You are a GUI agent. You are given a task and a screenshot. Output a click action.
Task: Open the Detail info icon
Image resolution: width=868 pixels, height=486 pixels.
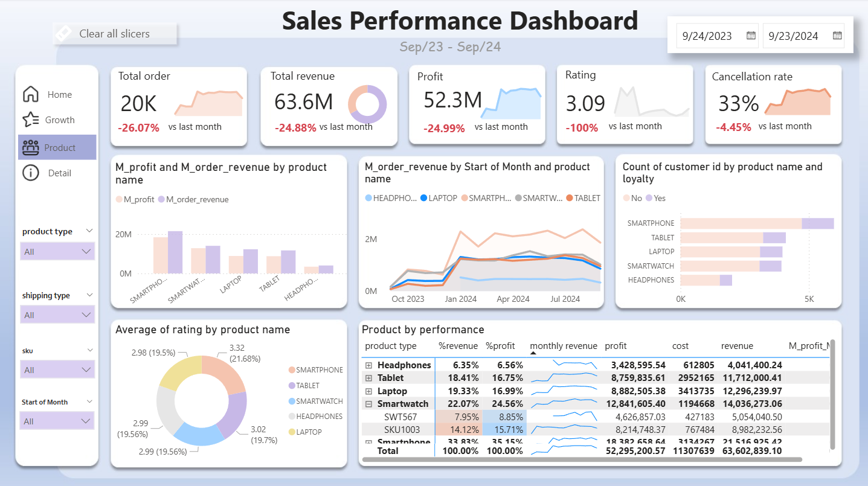[30, 173]
